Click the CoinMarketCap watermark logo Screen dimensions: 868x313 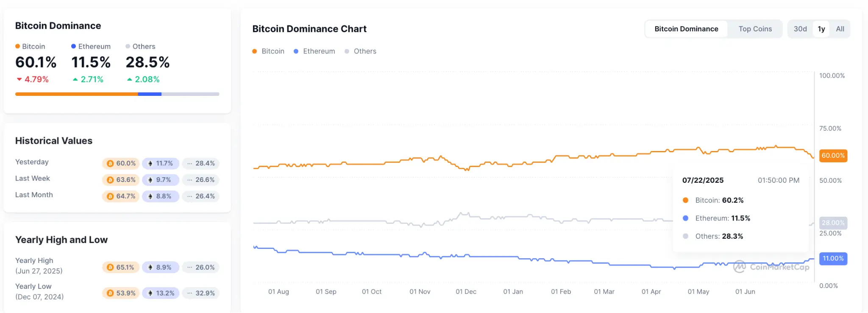[x=740, y=267]
